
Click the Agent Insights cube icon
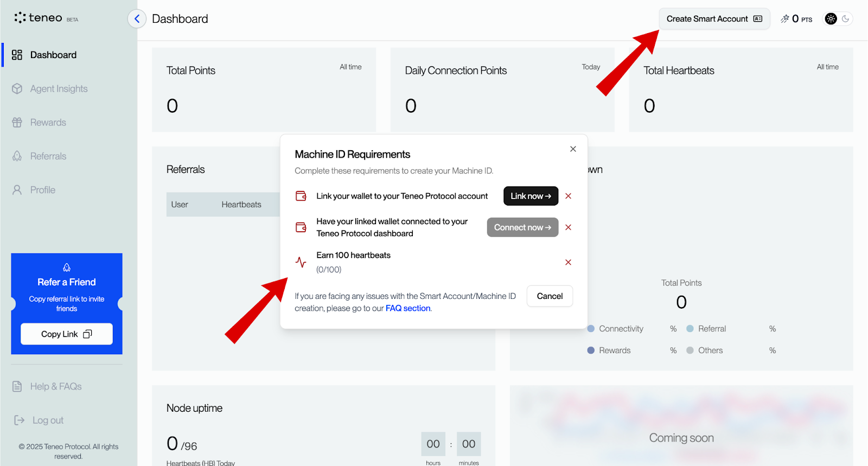[x=17, y=88]
